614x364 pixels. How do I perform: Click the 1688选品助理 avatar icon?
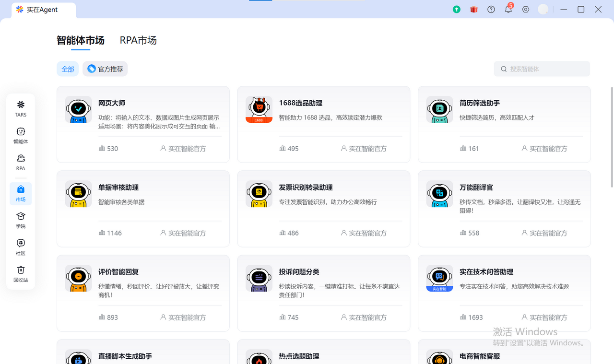[x=259, y=109]
